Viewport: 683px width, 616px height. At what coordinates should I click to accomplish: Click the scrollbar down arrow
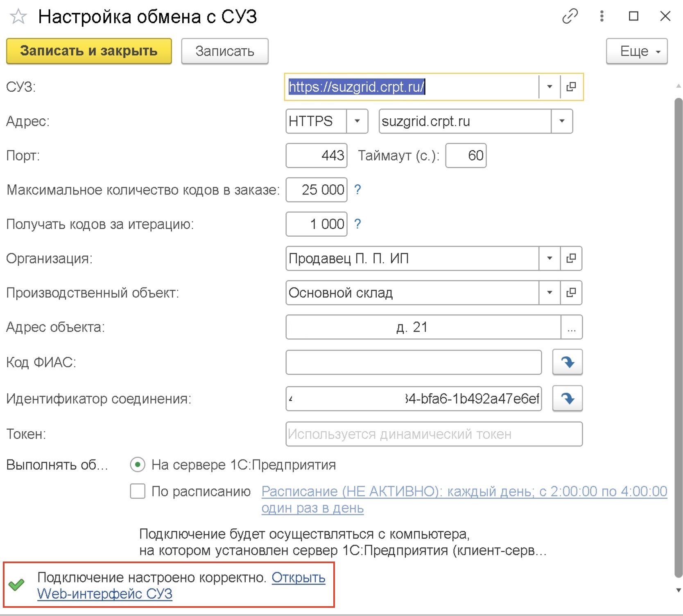[678, 590]
